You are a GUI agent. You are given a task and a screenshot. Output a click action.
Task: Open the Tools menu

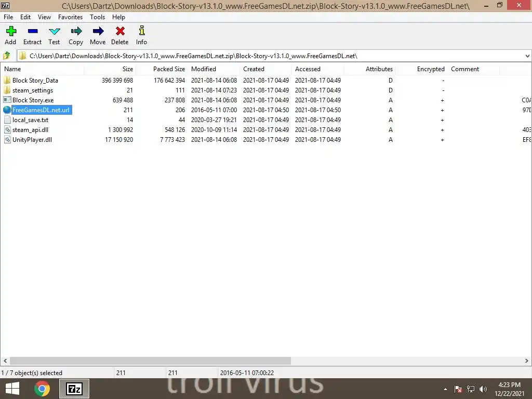coord(97,17)
